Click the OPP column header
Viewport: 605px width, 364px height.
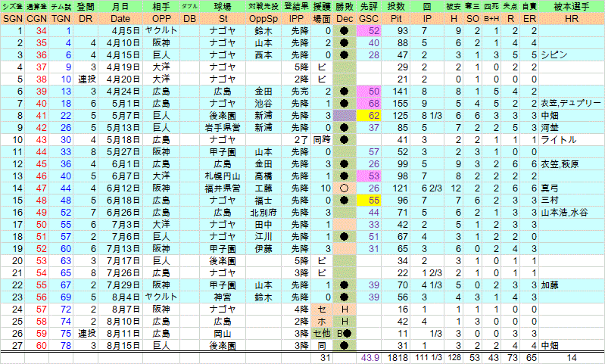(161, 18)
